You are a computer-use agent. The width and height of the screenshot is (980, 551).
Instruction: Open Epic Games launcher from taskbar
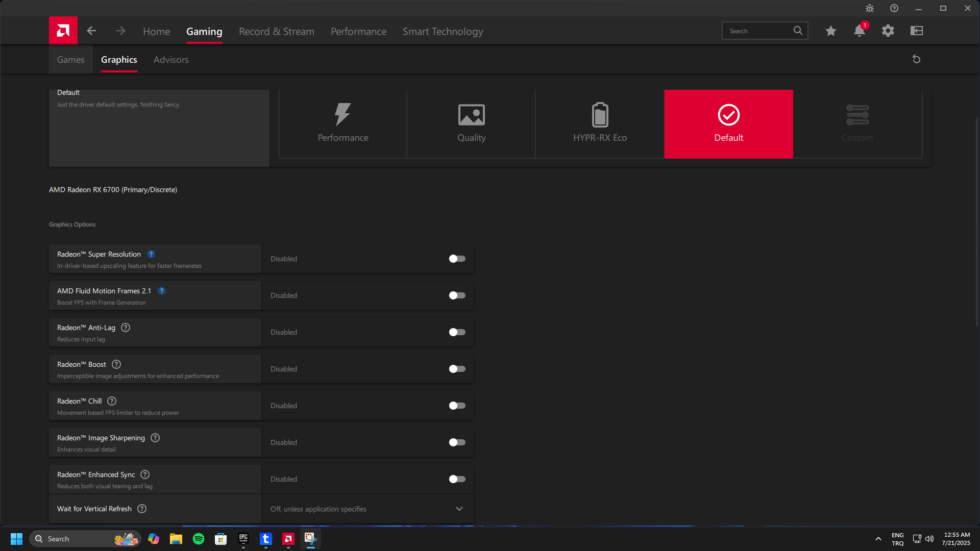(243, 539)
